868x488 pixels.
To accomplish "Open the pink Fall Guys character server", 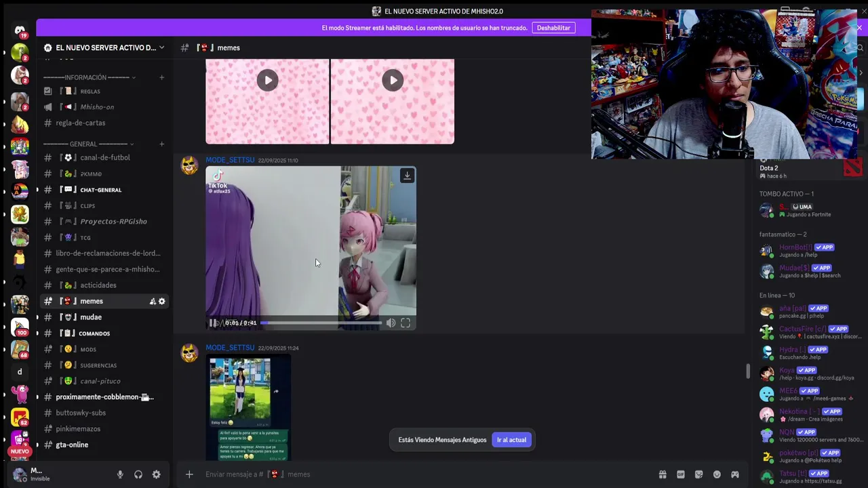I will 20,394.
